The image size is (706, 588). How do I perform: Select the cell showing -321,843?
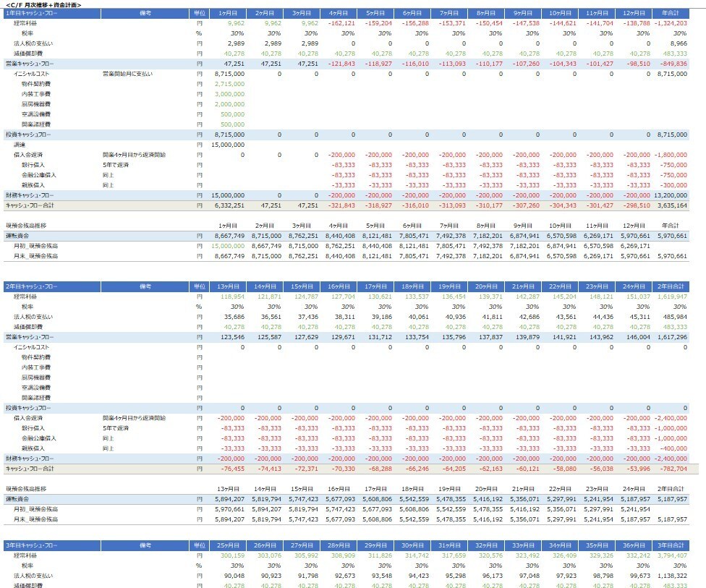341,205
